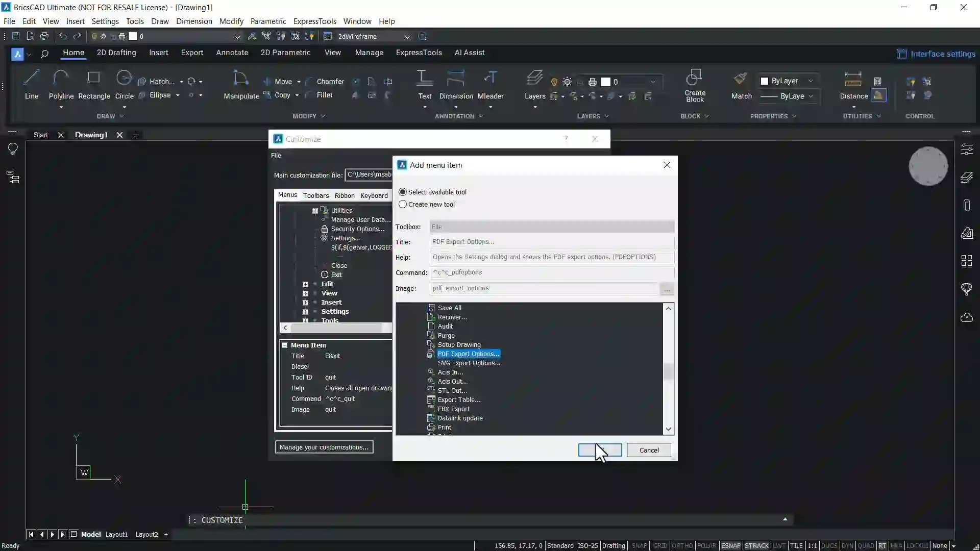980x551 pixels.
Task: Click the Manage your customizations button
Action: [325, 447]
